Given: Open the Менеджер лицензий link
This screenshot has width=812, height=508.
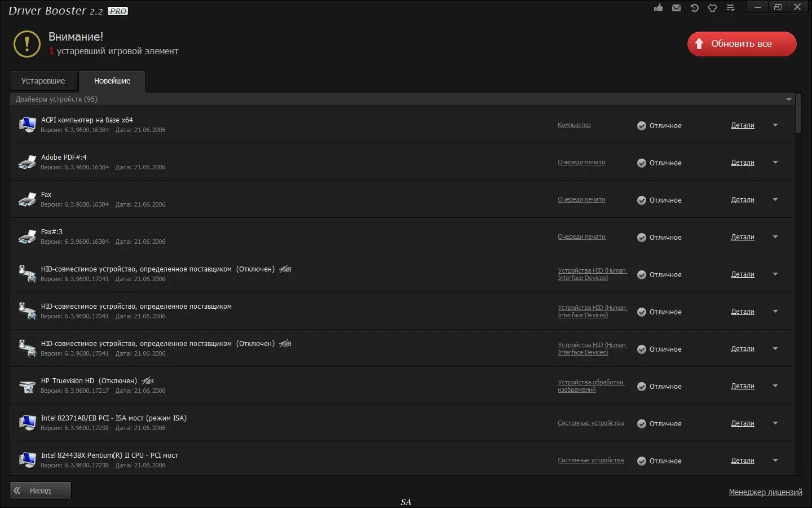Looking at the screenshot, I should [x=765, y=492].
